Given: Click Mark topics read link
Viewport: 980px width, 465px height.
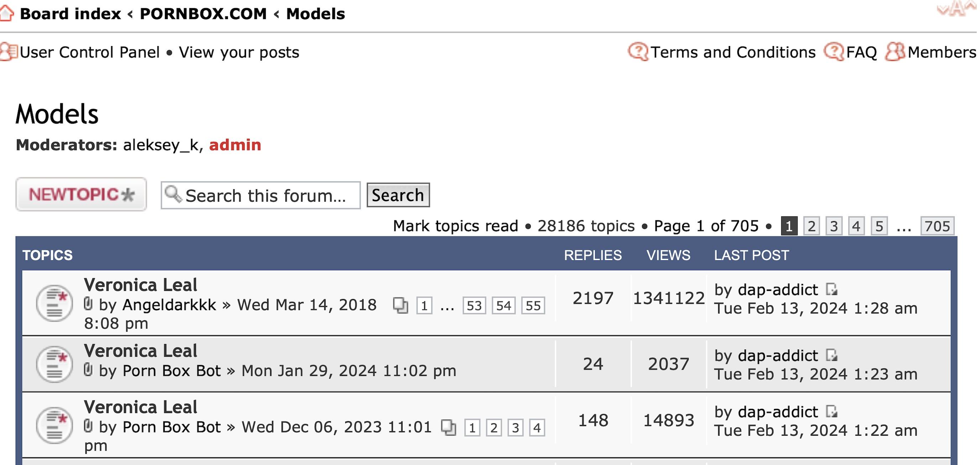Looking at the screenshot, I should point(455,226).
